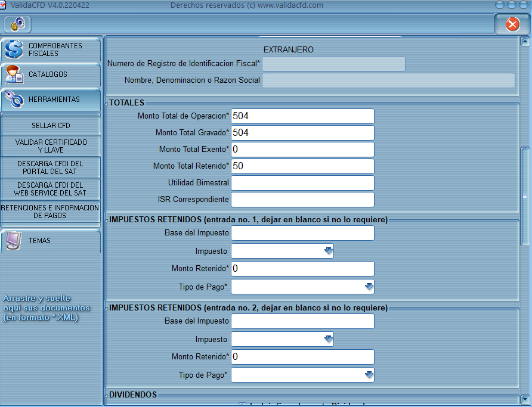Click the Monto Total Gravado field

302,133
